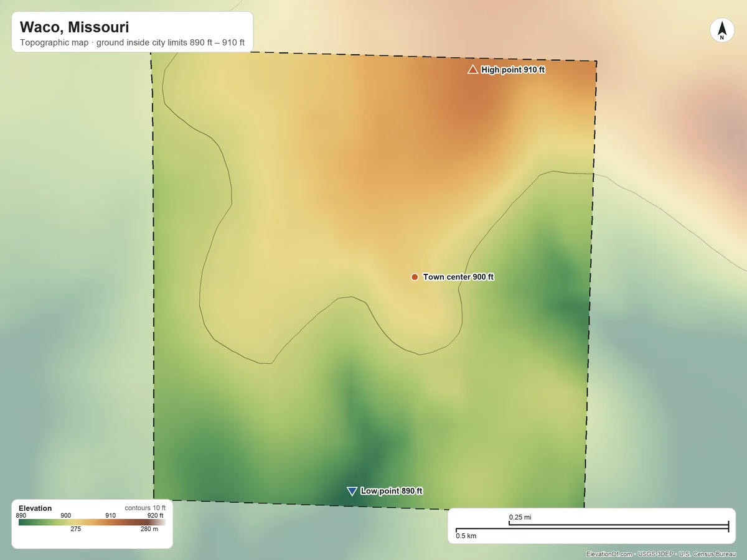Click the 'Elevation' legend heading

[35, 508]
